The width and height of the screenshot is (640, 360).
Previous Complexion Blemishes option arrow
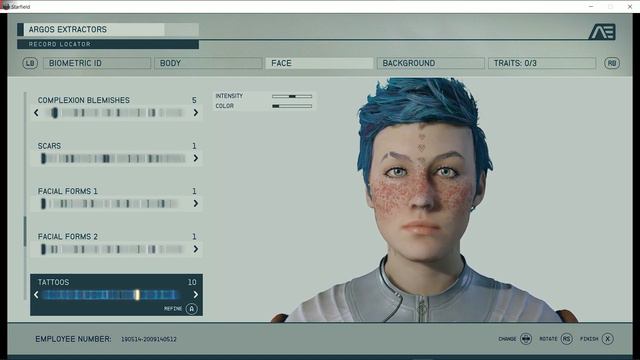coord(36,113)
